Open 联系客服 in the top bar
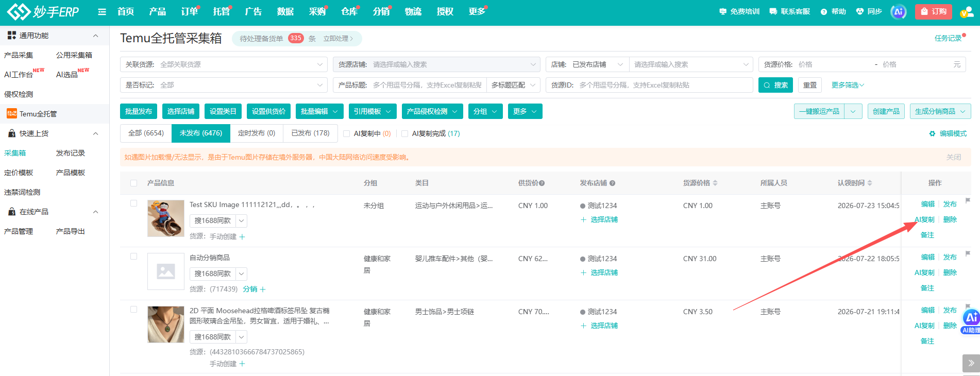 point(789,11)
